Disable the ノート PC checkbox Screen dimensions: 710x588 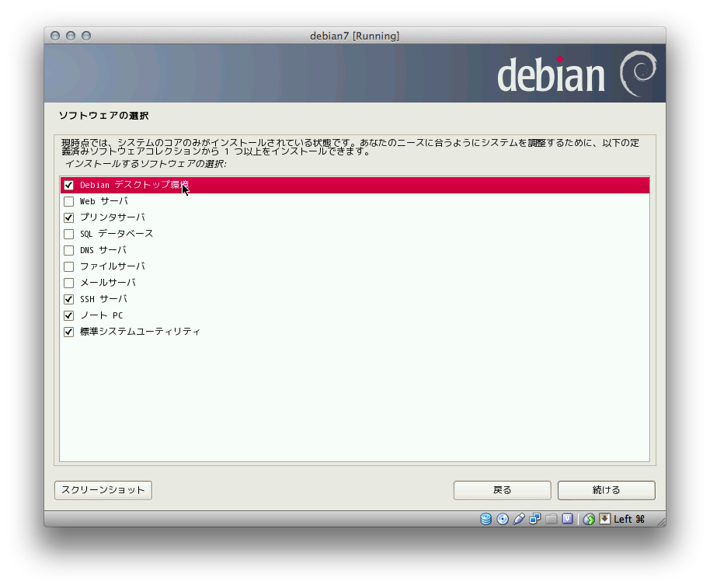click(x=69, y=315)
